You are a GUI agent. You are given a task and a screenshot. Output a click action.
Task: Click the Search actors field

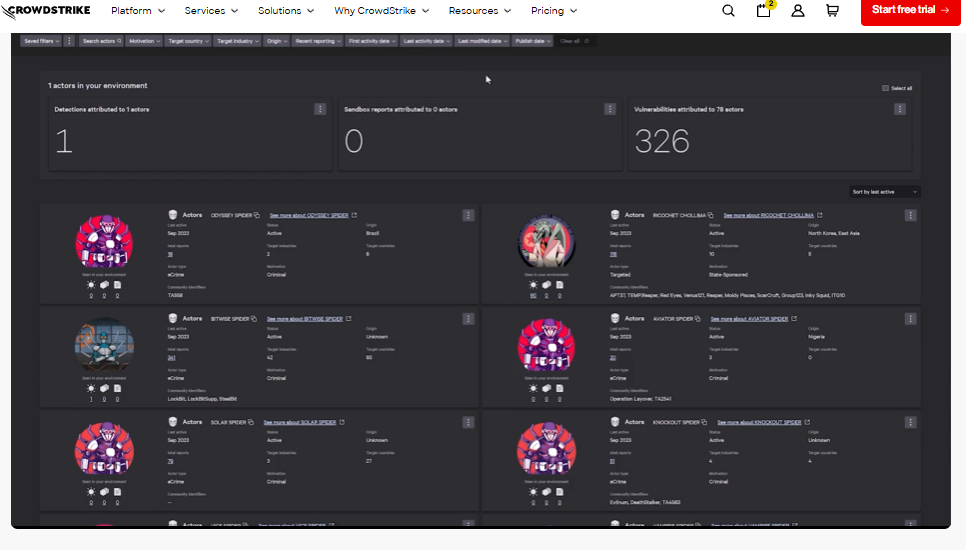(102, 41)
